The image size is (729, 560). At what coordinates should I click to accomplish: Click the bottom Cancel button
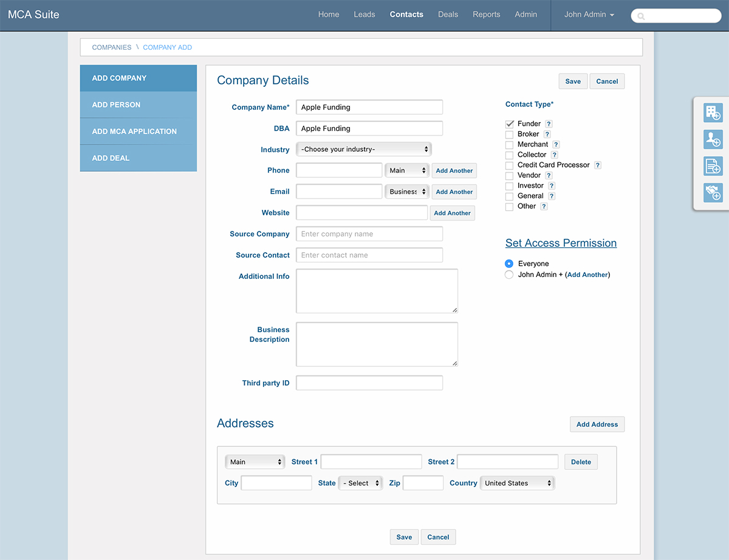click(x=438, y=537)
